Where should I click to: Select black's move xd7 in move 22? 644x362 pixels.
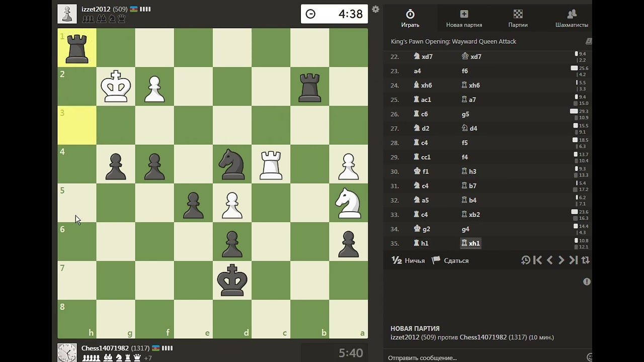tap(471, 57)
